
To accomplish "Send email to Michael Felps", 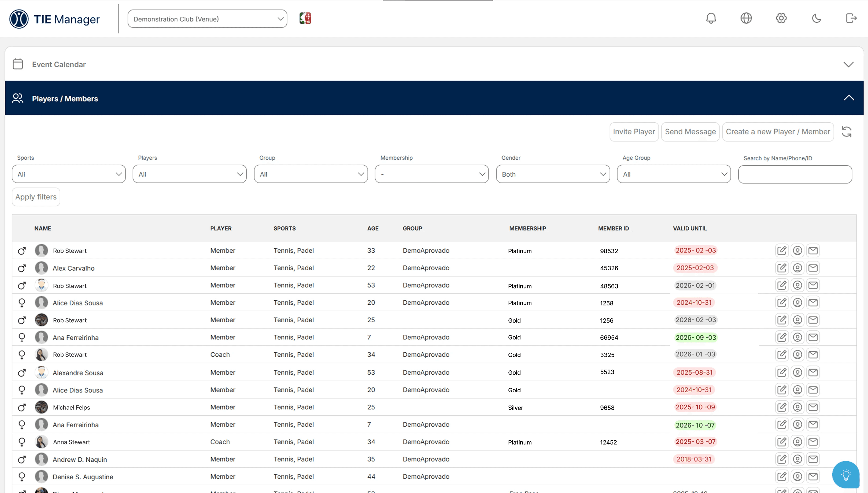I will [813, 407].
